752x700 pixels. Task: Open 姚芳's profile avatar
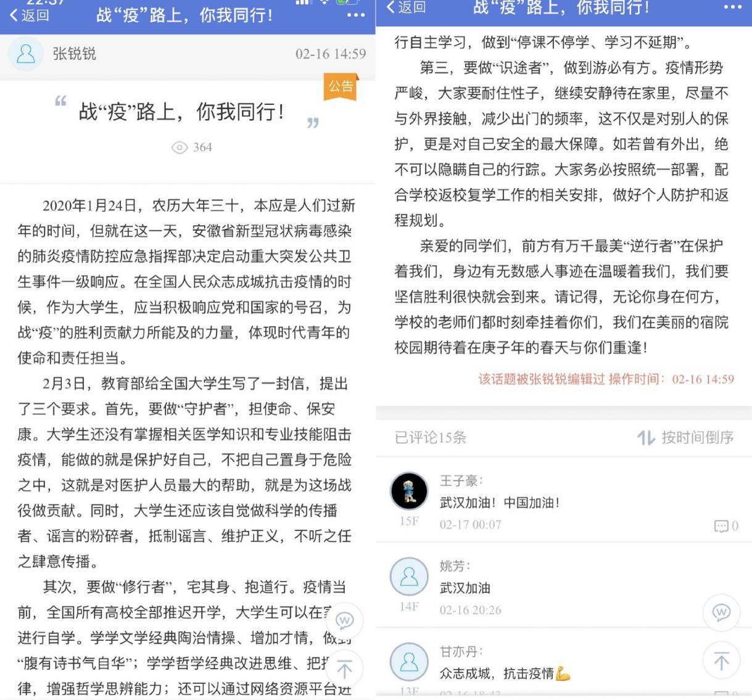pos(409,576)
